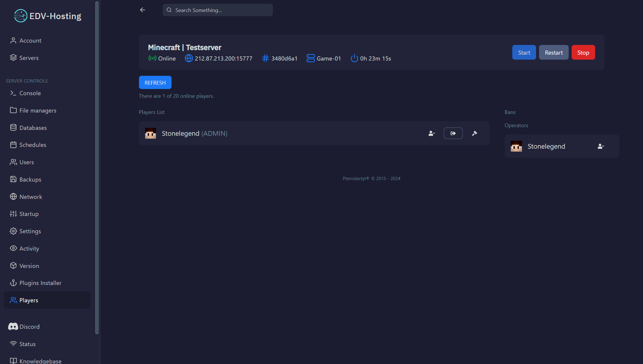643x364 pixels.
Task: Click the power uptime icon
Action: (x=354, y=58)
